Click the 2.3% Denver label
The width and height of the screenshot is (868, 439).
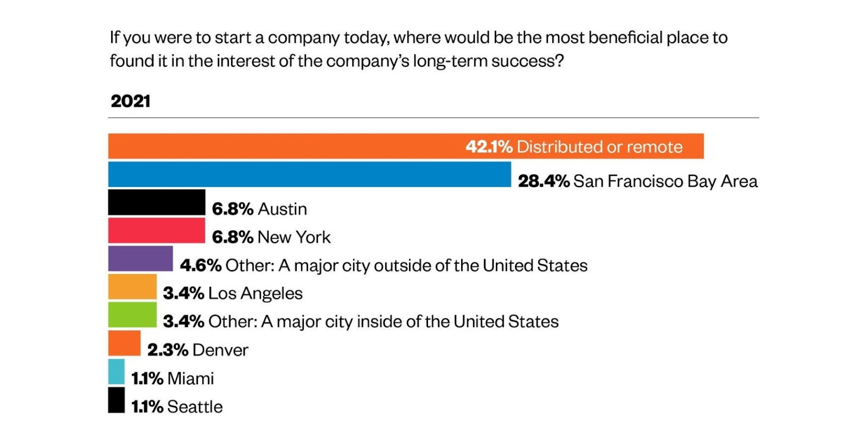click(197, 350)
